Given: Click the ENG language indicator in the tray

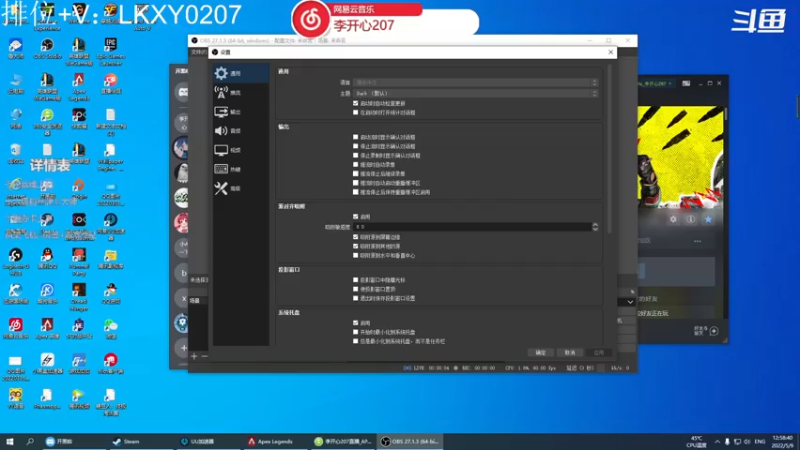Looking at the screenshot, I should 760,441.
